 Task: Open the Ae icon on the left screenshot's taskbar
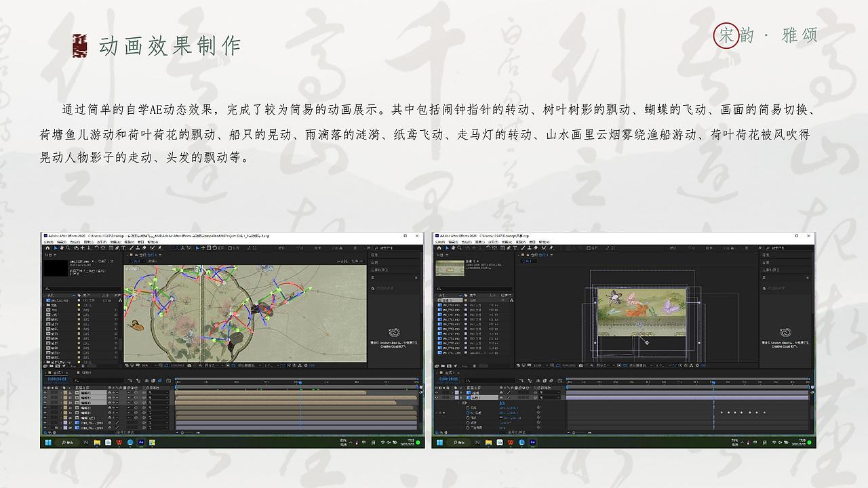(x=141, y=442)
